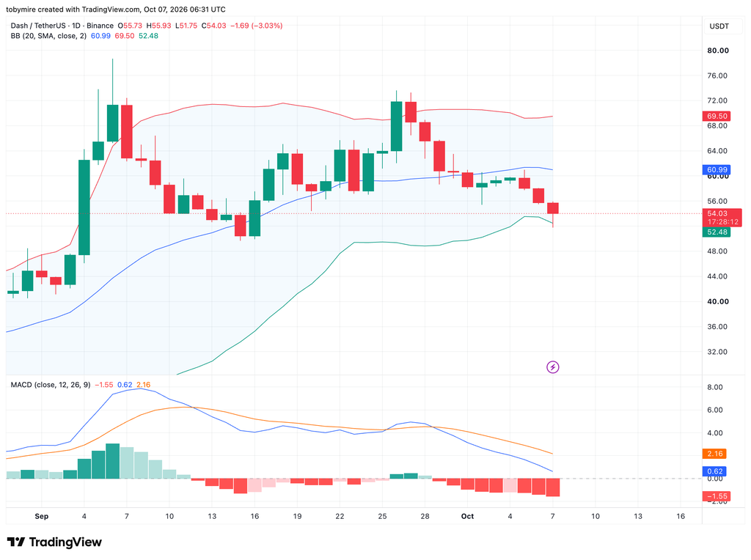Click the blue 60.99 basis price label
The height and width of the screenshot is (560, 751).
[x=717, y=169]
